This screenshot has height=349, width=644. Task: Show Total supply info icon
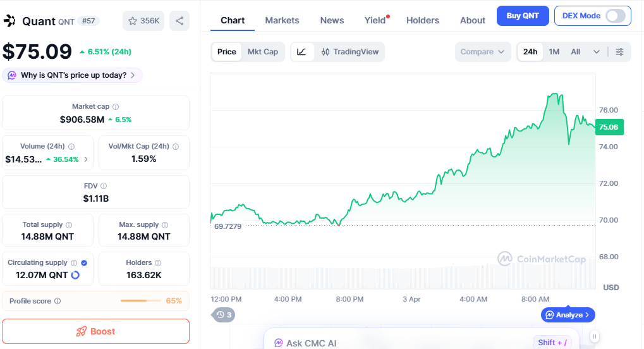coord(69,225)
